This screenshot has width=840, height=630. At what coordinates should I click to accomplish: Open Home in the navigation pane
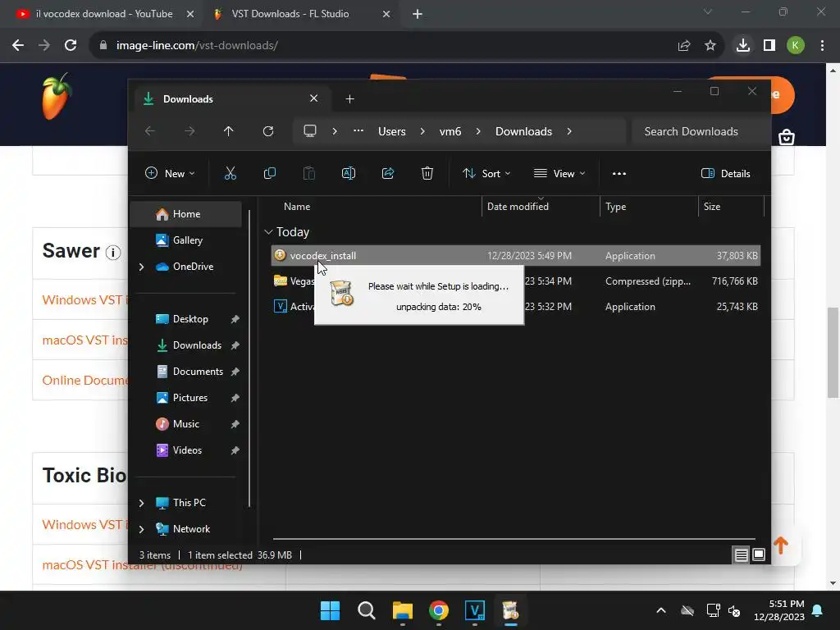[x=186, y=214]
